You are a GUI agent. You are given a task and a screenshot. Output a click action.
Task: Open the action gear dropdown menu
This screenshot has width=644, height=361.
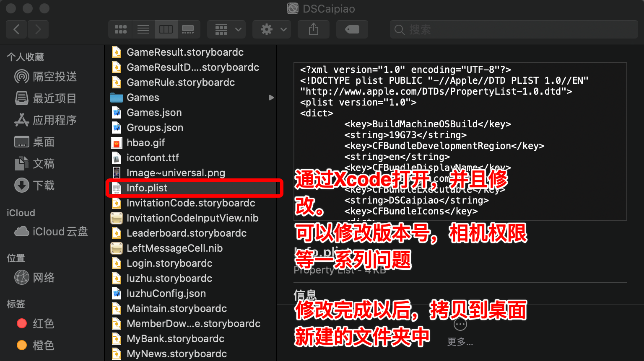click(x=271, y=29)
